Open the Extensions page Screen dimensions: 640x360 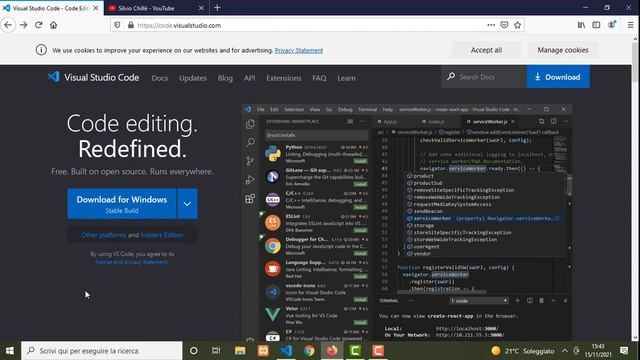[283, 78]
